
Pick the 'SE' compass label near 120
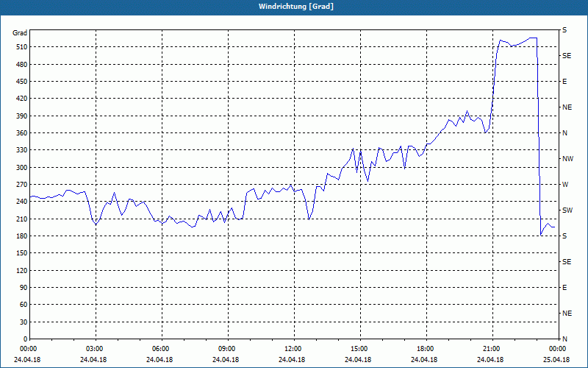tap(567, 262)
